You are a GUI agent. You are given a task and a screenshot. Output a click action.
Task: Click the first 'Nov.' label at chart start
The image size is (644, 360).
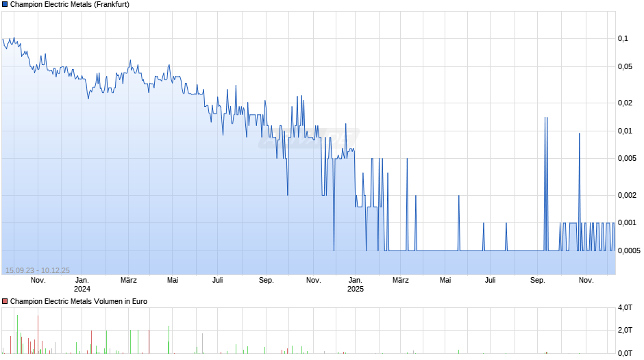[x=38, y=281]
